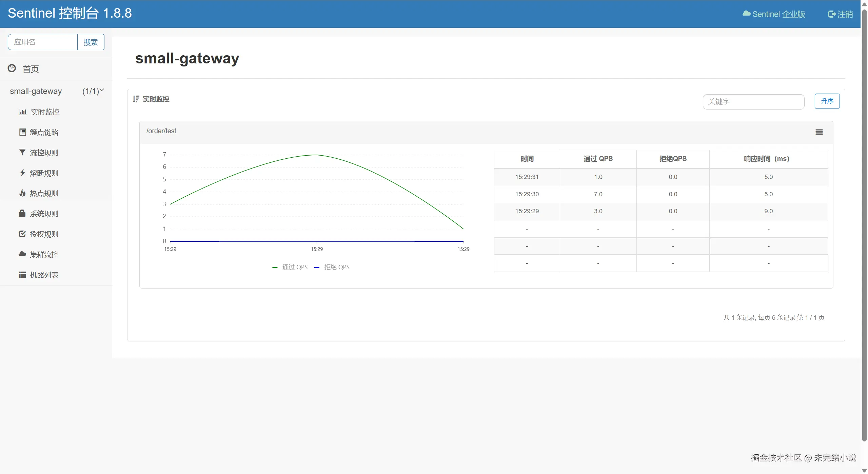Click the check-square icon beside 授权规则
Viewport: 868px width, 474px height.
(x=22, y=234)
